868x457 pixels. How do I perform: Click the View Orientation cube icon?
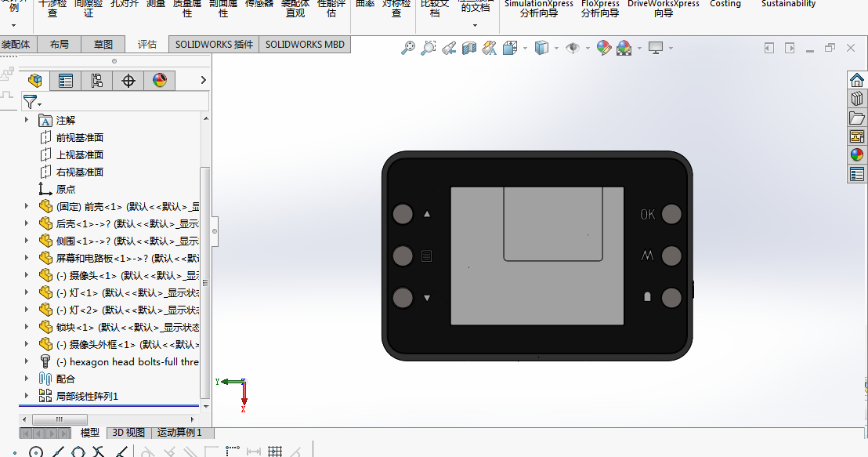pos(509,48)
